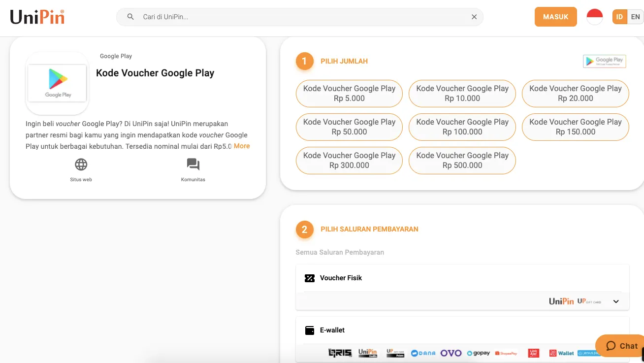Select Google Play voucher Rp 100.000

point(462,127)
